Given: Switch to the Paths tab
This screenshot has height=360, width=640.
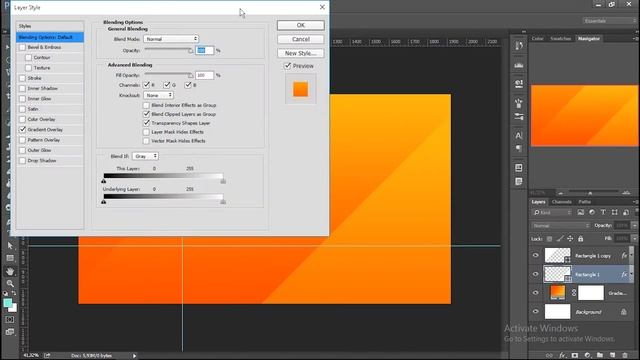Looking at the screenshot, I should [x=584, y=202].
